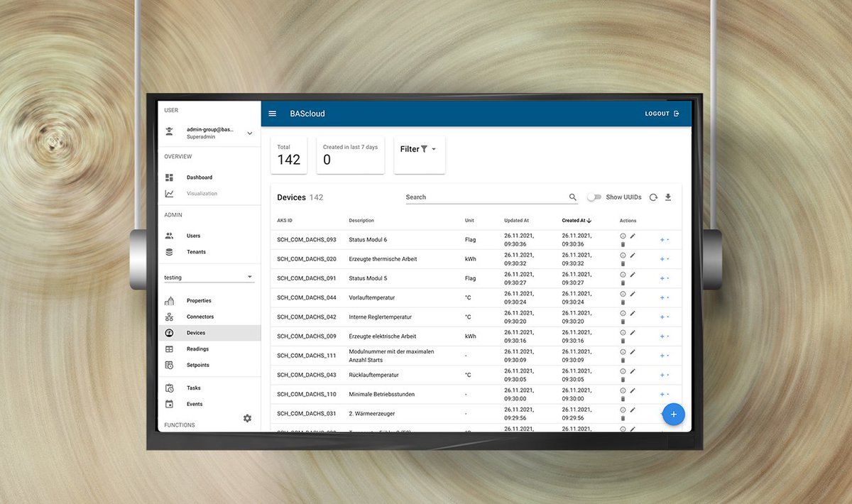Viewport: 852px width, 504px height.
Task: Open add dropdown for SCH_COM_DACHS_044
Action: (x=665, y=297)
